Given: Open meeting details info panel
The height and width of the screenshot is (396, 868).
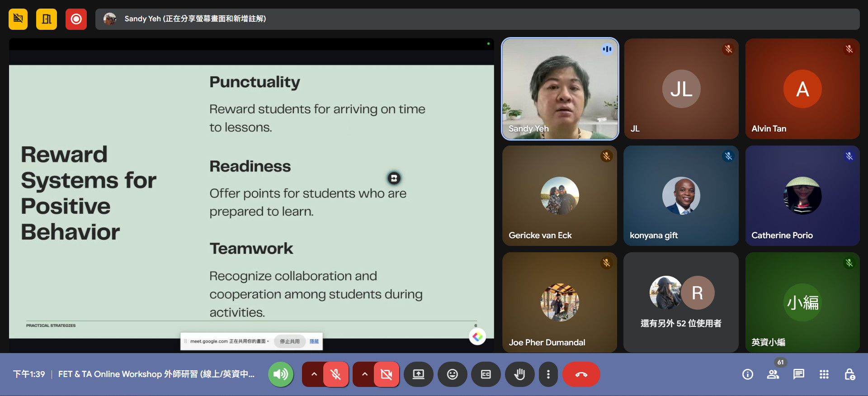Looking at the screenshot, I should coord(747,374).
